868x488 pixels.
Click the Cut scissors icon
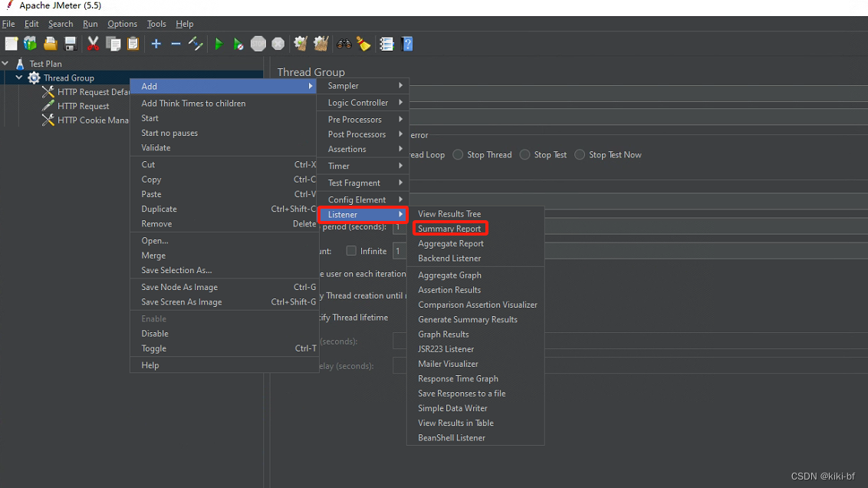click(x=93, y=44)
